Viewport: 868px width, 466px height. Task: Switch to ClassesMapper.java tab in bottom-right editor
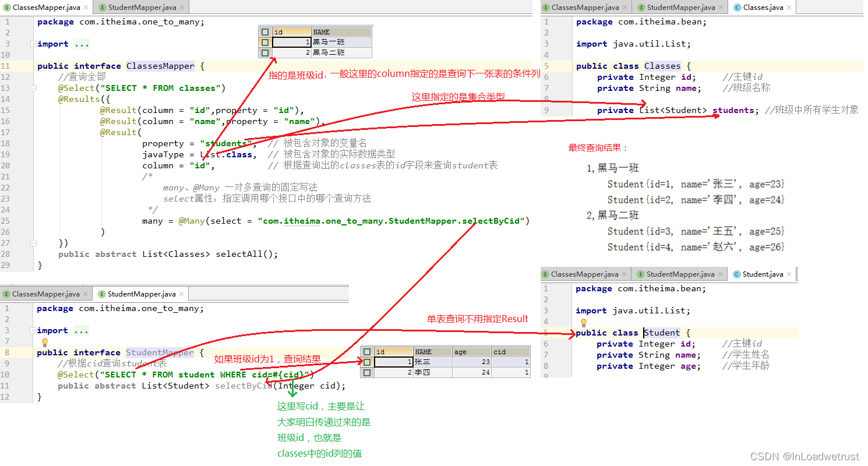(x=584, y=274)
